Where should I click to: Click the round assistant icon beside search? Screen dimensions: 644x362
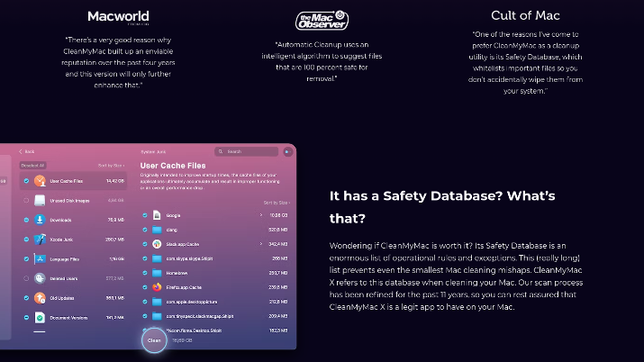tap(288, 152)
